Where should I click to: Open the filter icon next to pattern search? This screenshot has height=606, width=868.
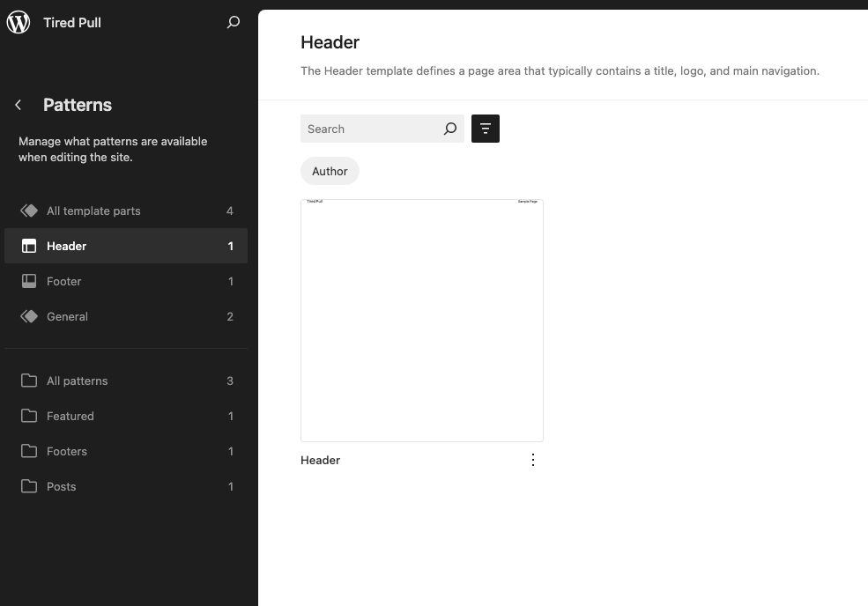[486, 129]
